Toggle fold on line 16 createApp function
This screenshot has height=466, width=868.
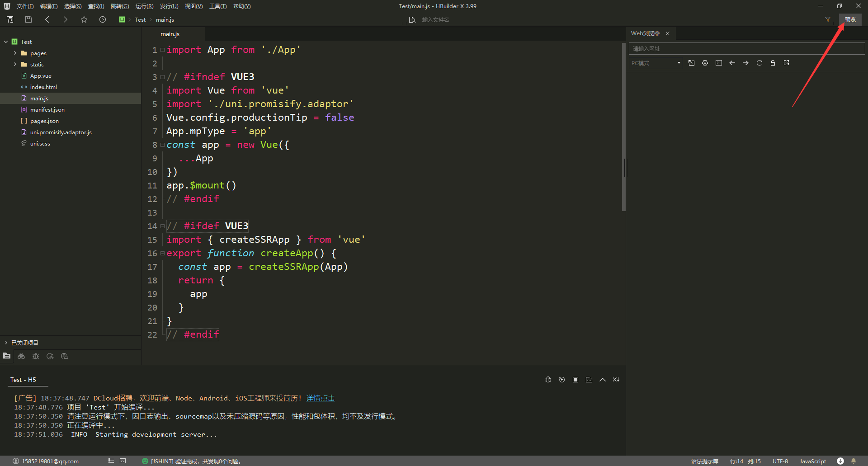tap(162, 254)
